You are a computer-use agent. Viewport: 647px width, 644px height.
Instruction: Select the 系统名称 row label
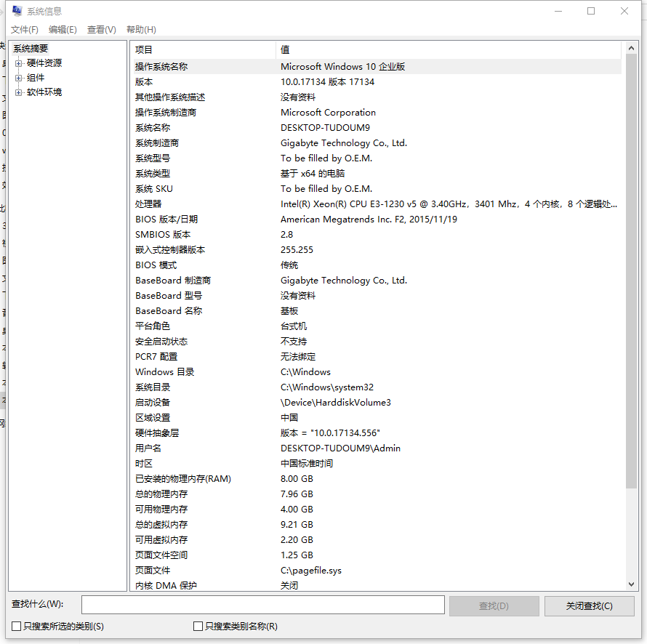tap(153, 128)
